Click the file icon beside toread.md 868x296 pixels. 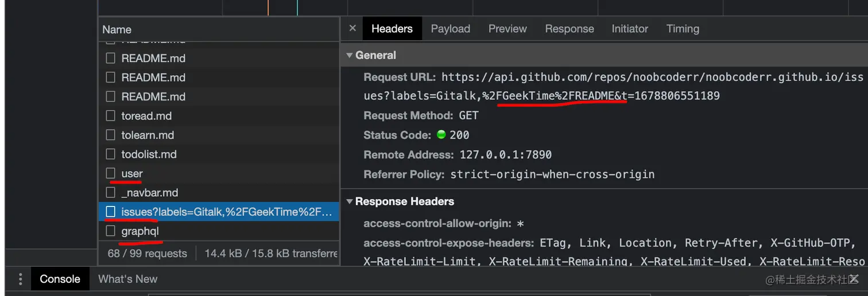pos(111,116)
